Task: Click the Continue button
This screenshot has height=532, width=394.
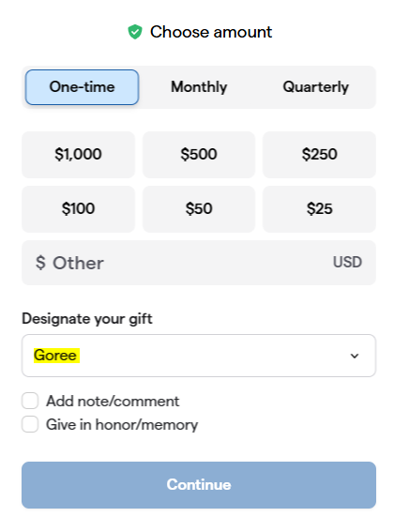Action: [x=199, y=485]
